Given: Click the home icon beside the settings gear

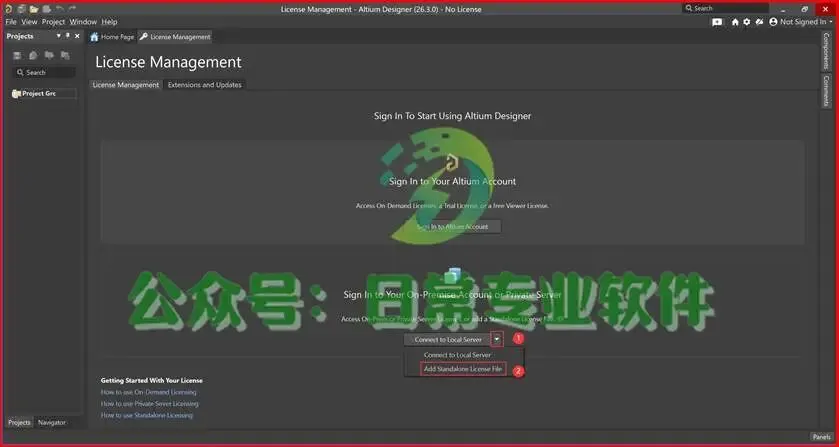Looking at the screenshot, I should coord(735,22).
